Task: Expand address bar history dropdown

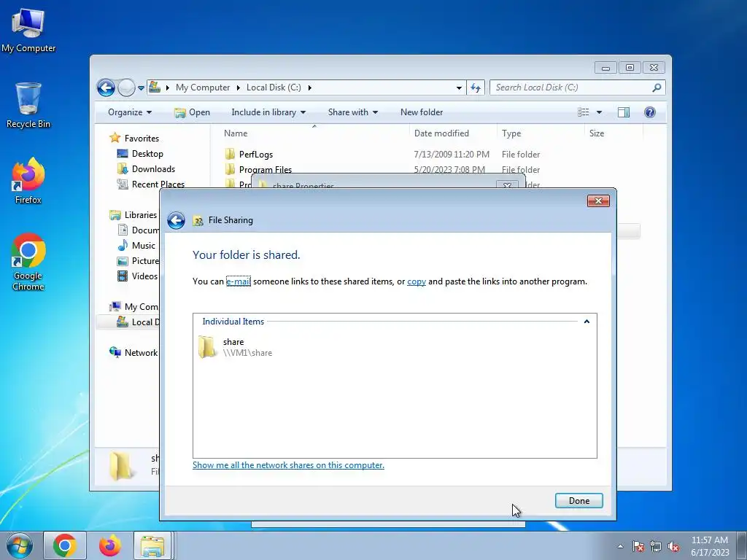Action: (x=459, y=88)
